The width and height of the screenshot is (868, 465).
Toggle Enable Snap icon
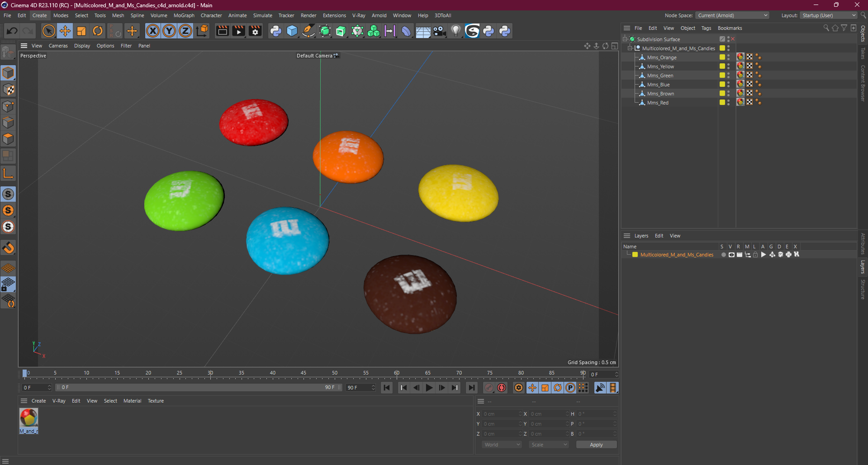(8, 248)
